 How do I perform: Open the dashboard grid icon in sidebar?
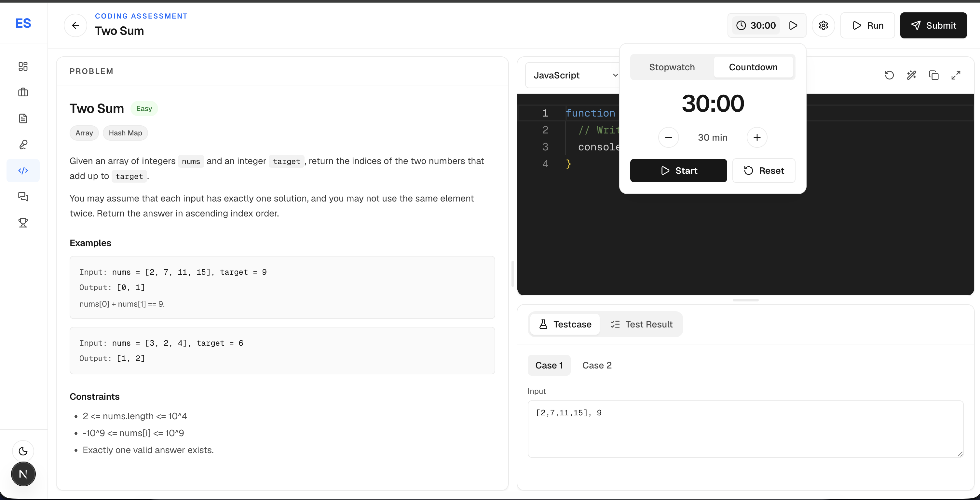tap(23, 66)
